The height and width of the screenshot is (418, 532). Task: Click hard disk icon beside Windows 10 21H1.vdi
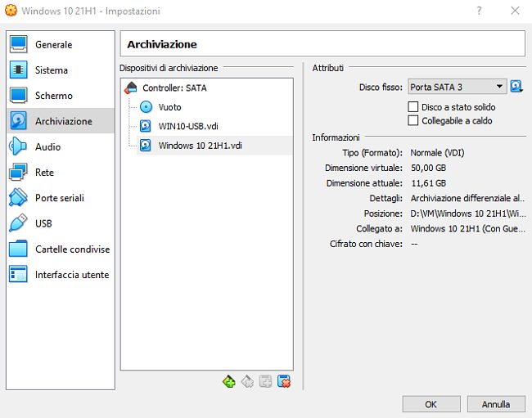[x=146, y=146]
